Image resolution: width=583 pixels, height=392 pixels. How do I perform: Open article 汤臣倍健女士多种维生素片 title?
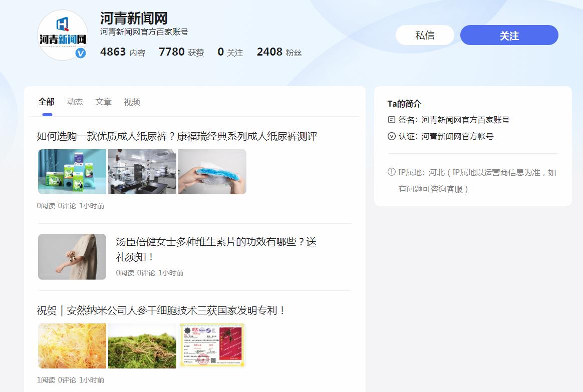216,249
